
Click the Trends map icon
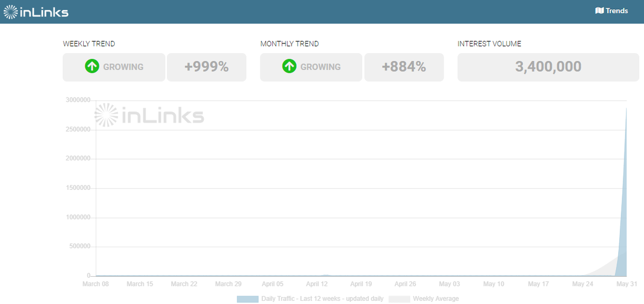pos(599,11)
